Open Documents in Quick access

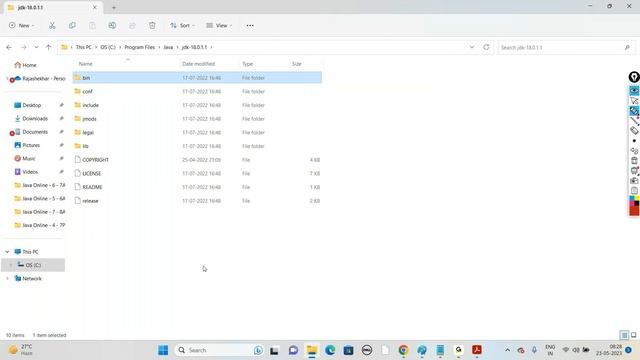coord(31,132)
